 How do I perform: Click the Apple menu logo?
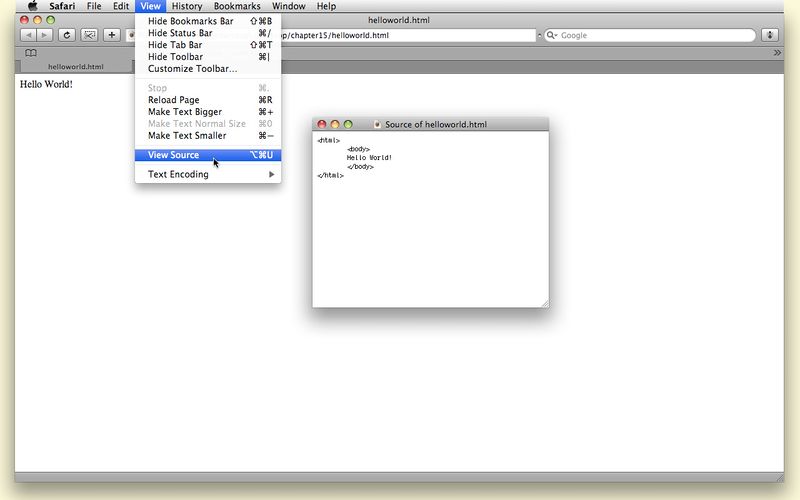click(32, 6)
